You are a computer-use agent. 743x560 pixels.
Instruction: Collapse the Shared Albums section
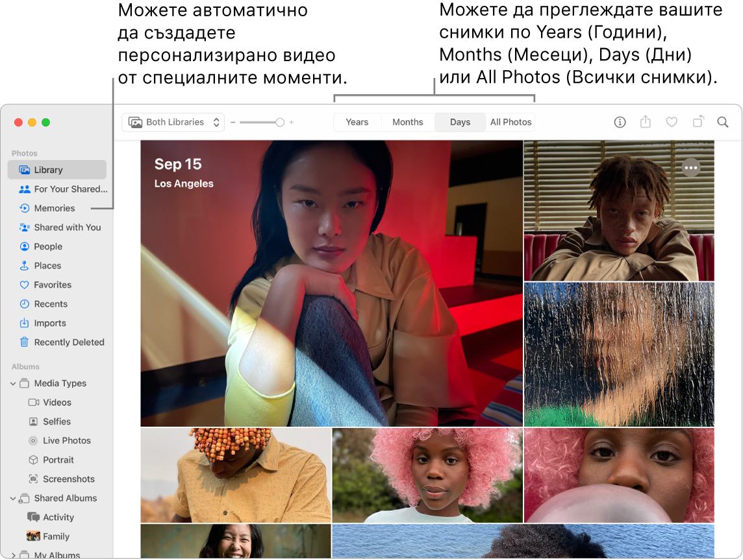tap(12, 498)
